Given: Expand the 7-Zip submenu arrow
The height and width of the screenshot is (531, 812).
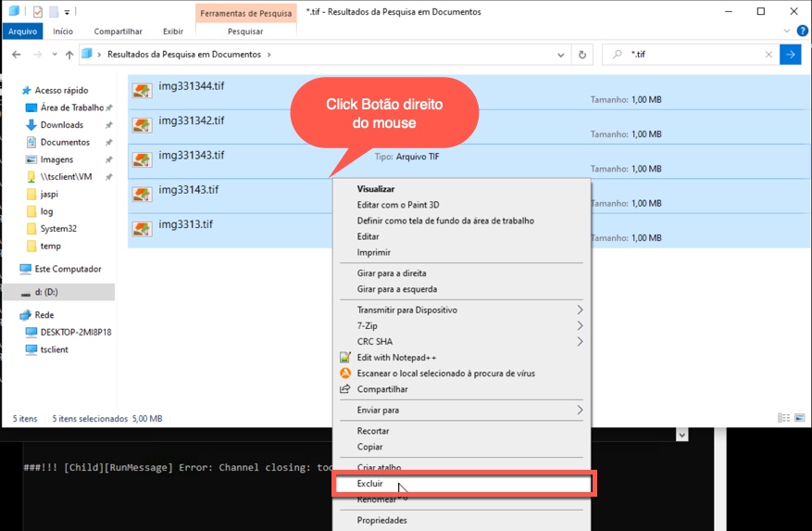Looking at the screenshot, I should click(x=580, y=325).
